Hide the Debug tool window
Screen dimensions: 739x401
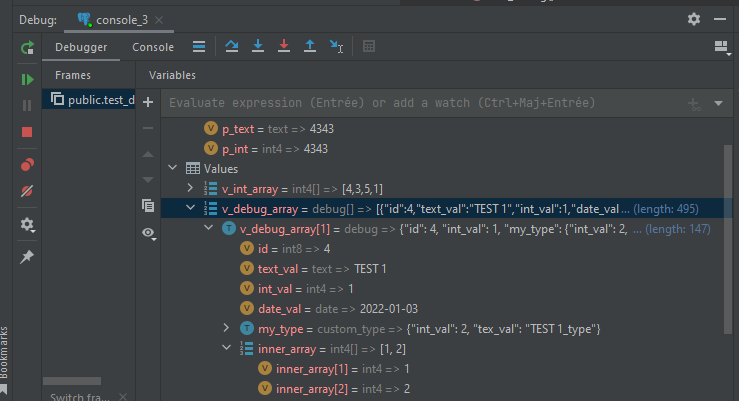[720, 19]
